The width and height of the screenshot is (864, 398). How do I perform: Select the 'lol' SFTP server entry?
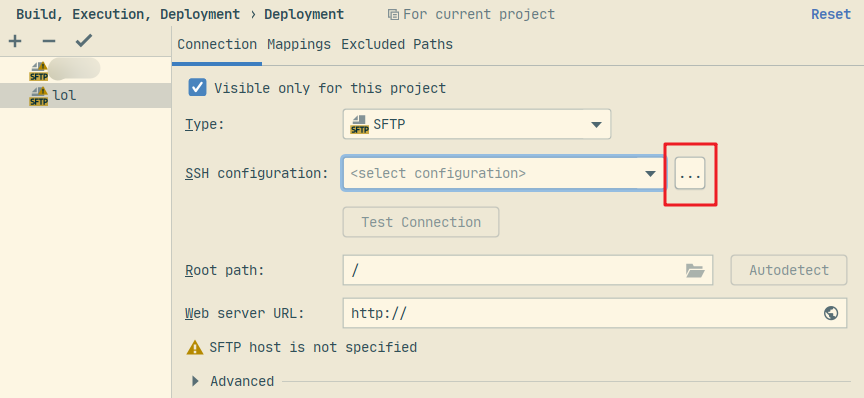85,95
